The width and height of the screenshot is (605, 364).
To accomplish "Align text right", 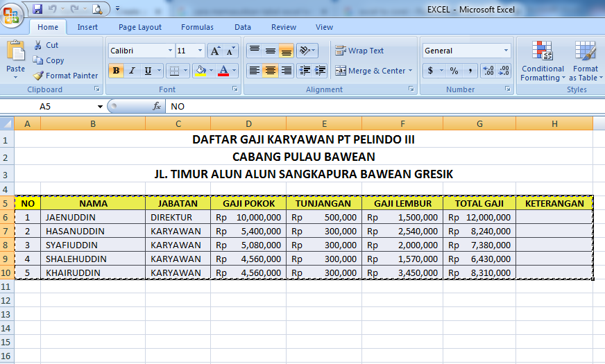I will [x=287, y=71].
